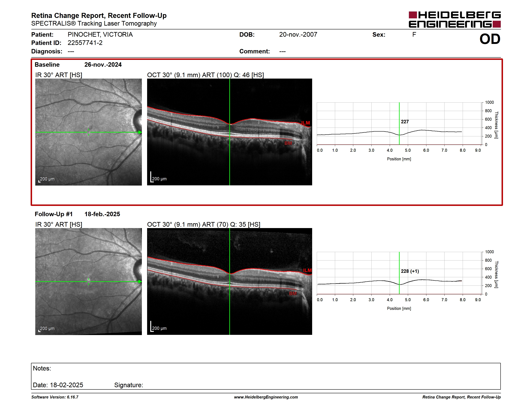This screenshot has width=532, height=411.
Task: Open the follow-up IR fundus image
Action: 88,281
